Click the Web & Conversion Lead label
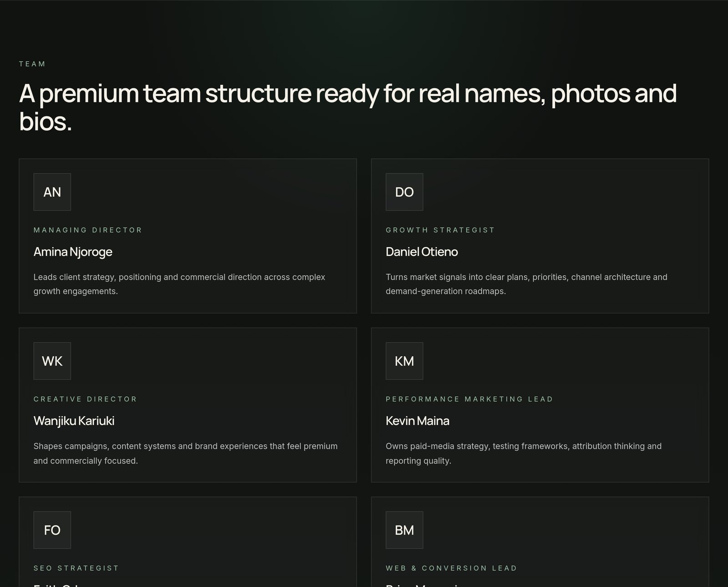728x587 pixels. coord(451,568)
